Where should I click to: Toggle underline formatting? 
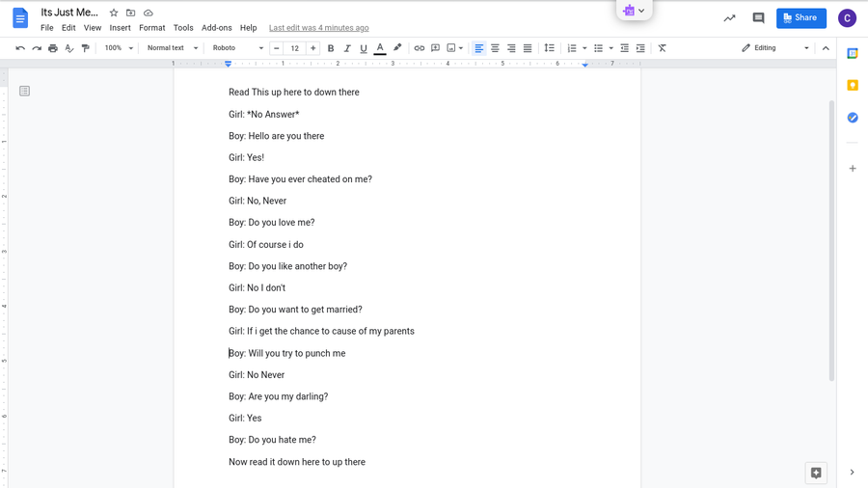pos(364,48)
